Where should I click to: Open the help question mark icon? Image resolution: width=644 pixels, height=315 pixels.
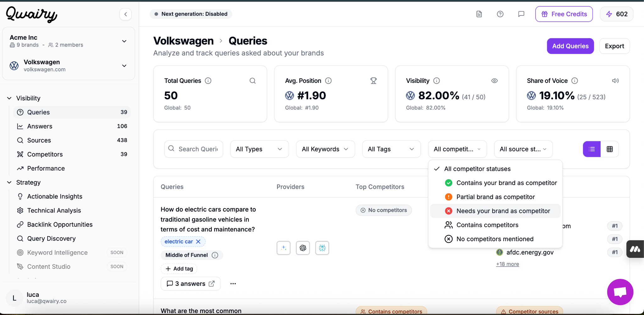[x=500, y=14]
